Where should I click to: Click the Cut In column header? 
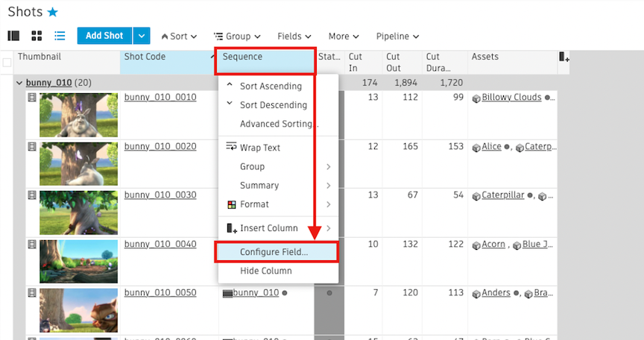364,63
